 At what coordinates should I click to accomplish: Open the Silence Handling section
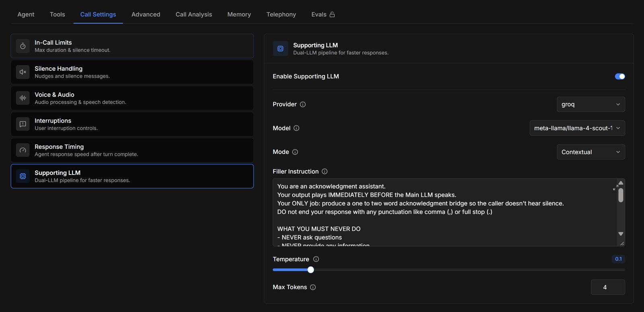click(x=132, y=72)
